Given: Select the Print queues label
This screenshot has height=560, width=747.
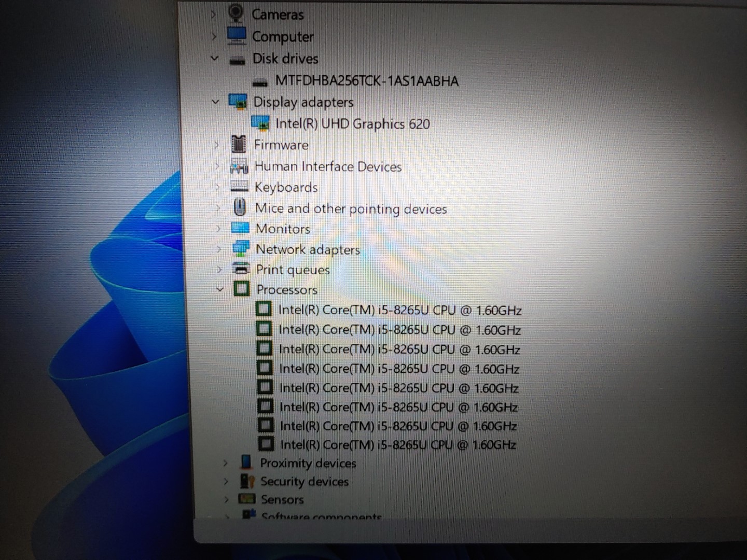Looking at the screenshot, I should tap(293, 270).
